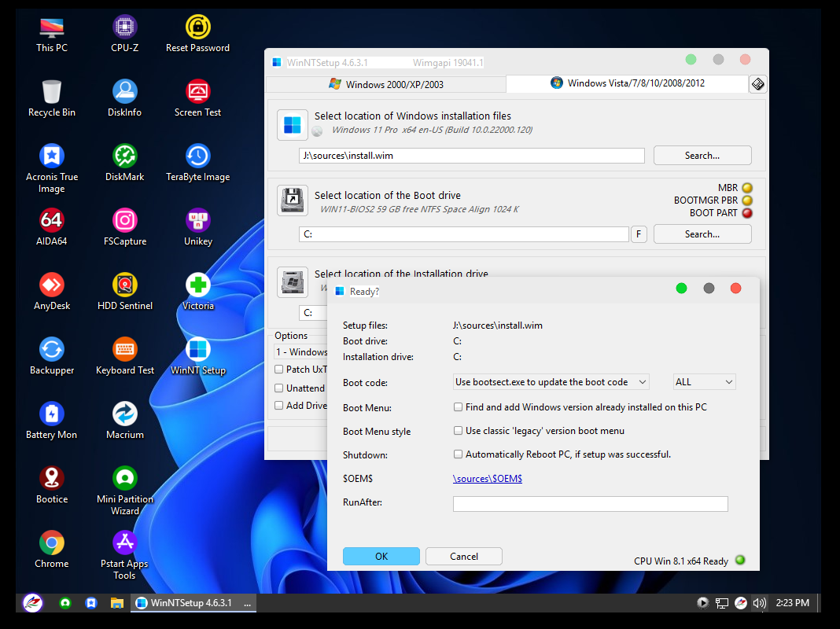The image size is (840, 629).
Task: Launch DiskInfo desktop icon
Action: coord(124,98)
